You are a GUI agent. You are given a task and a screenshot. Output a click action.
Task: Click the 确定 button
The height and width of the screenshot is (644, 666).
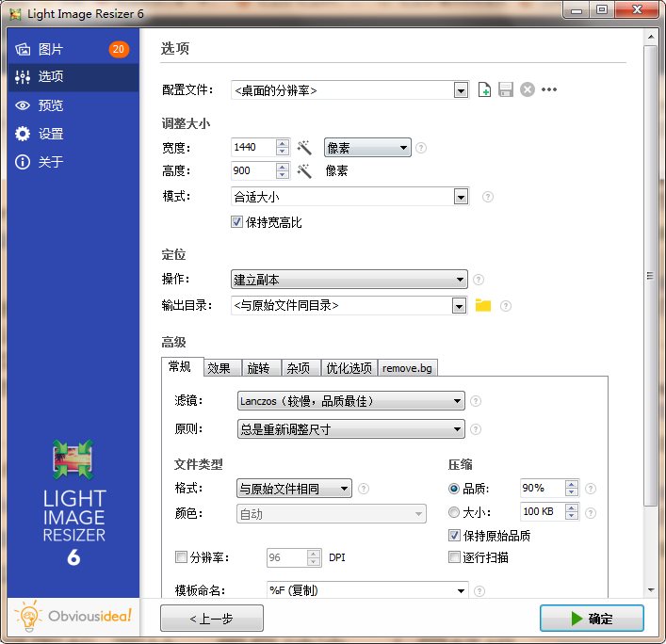tap(592, 619)
